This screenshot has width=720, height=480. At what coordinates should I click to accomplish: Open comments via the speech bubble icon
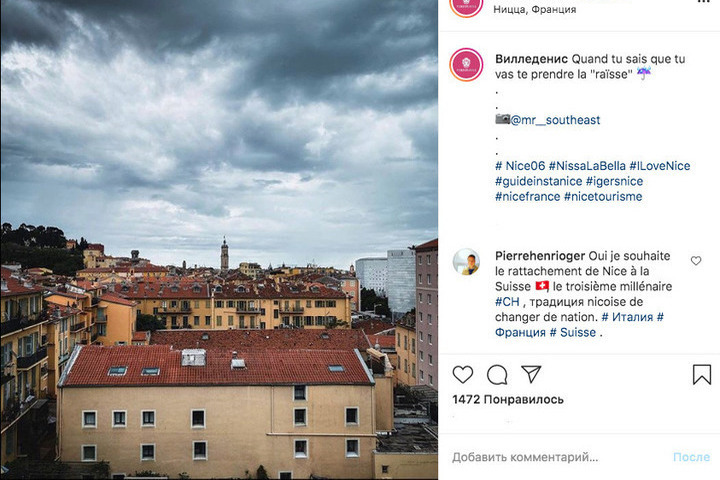[x=497, y=375]
